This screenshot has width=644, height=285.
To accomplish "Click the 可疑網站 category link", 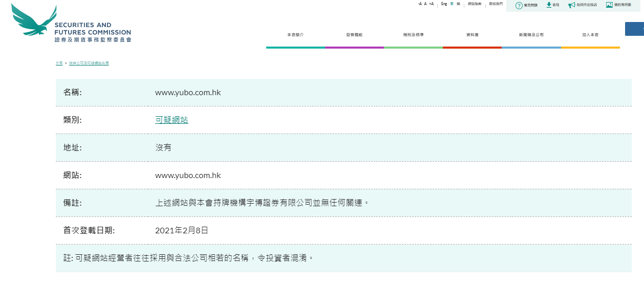I will [x=171, y=120].
